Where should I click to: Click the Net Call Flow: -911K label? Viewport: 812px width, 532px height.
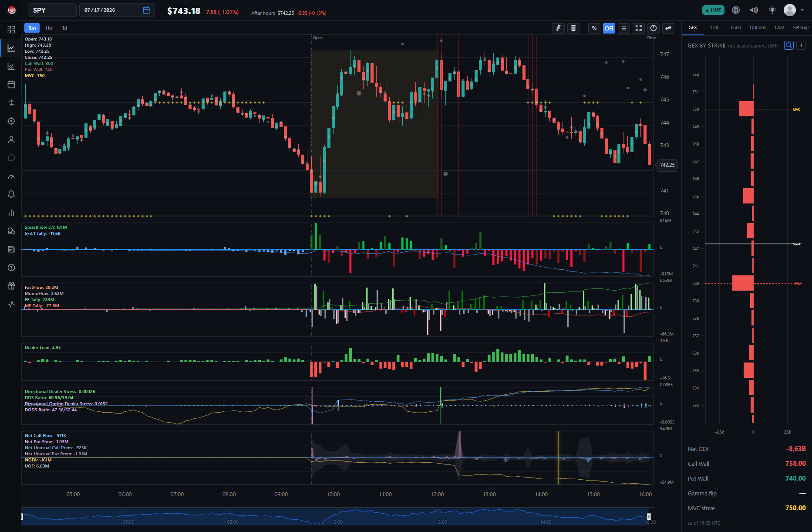[x=45, y=436]
